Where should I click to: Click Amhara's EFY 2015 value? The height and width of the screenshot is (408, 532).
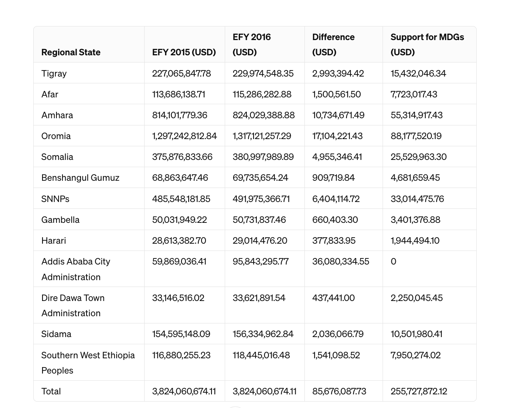(179, 115)
